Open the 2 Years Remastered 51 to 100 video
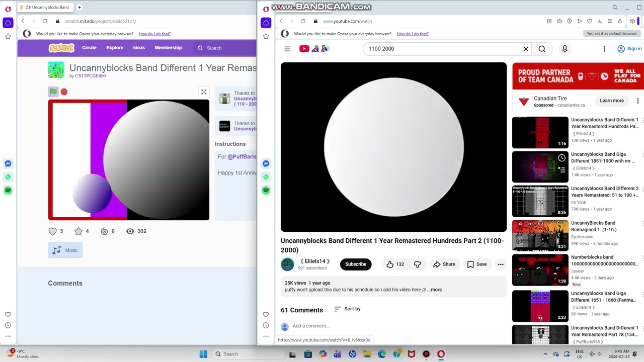The height and width of the screenshot is (362, 644). [x=540, y=201]
